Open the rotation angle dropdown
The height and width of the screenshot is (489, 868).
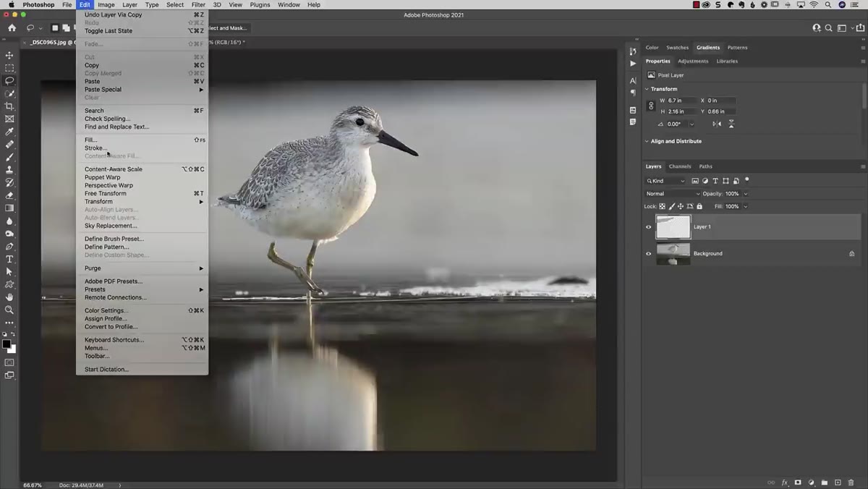[692, 124]
